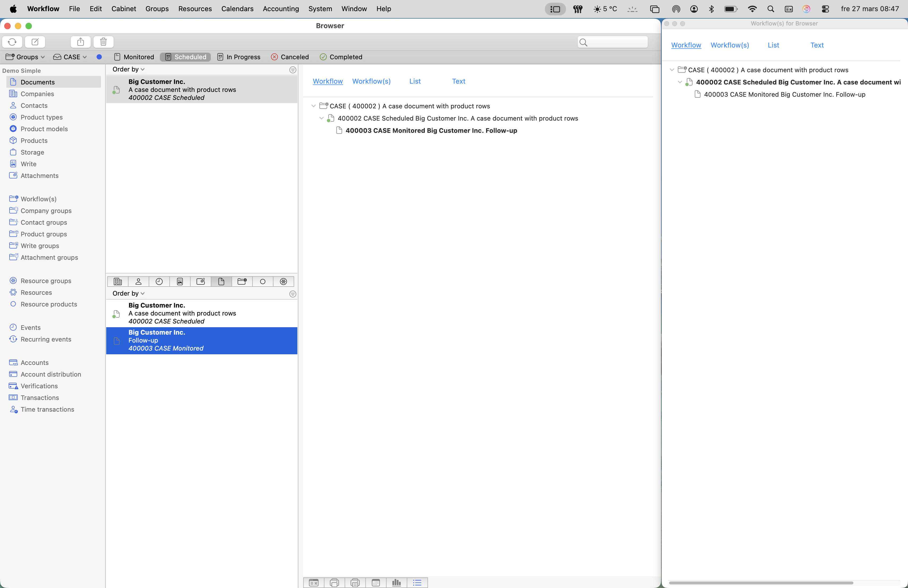Viewport: 908px width, 588px height.
Task: Select the contacts person tab icon
Action: [x=139, y=282]
